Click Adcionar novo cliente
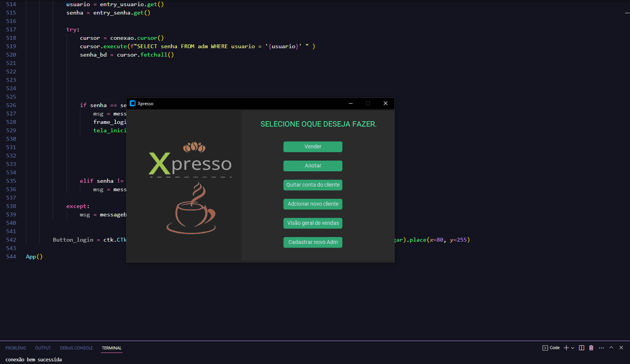 click(x=313, y=204)
